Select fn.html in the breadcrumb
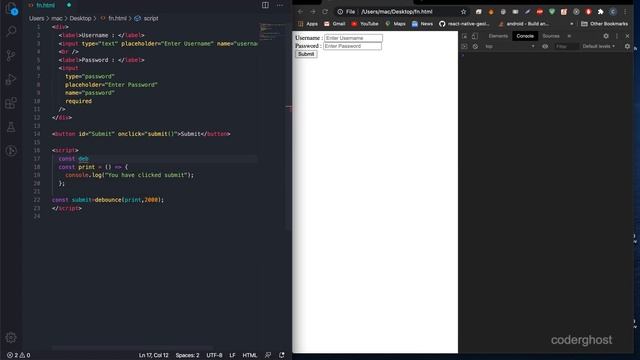 click(x=117, y=18)
